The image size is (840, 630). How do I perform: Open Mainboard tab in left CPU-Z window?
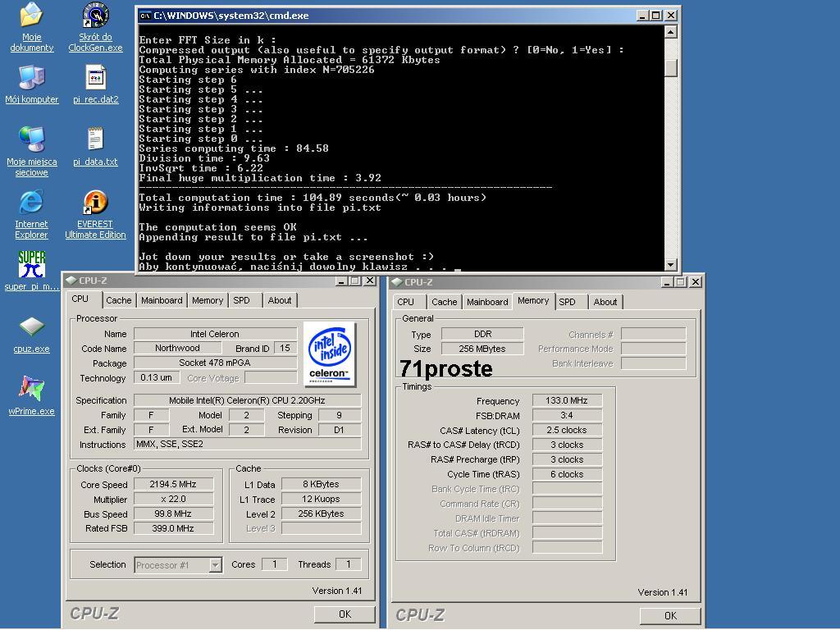click(162, 300)
